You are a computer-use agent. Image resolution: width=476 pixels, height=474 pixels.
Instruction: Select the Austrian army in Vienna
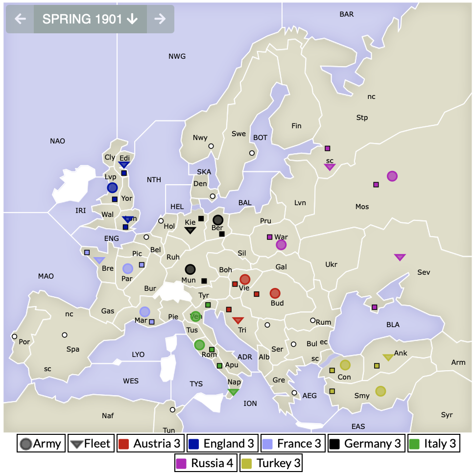click(245, 279)
